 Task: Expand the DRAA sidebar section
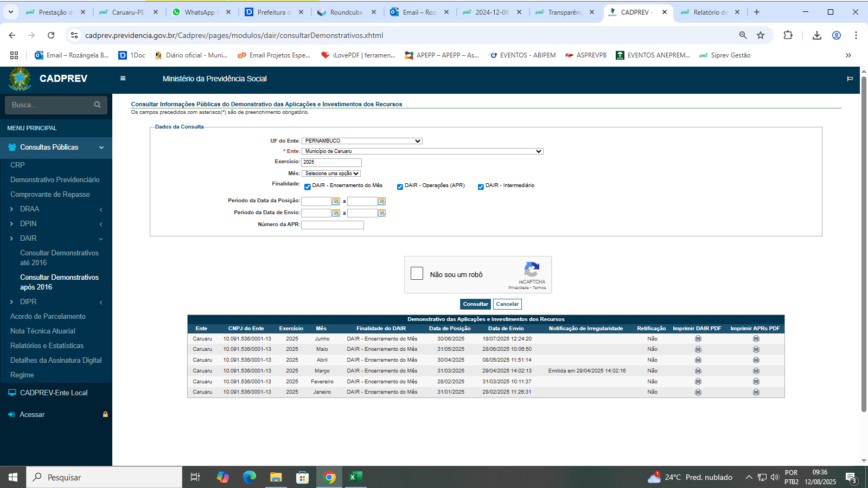pyautogui.click(x=29, y=209)
